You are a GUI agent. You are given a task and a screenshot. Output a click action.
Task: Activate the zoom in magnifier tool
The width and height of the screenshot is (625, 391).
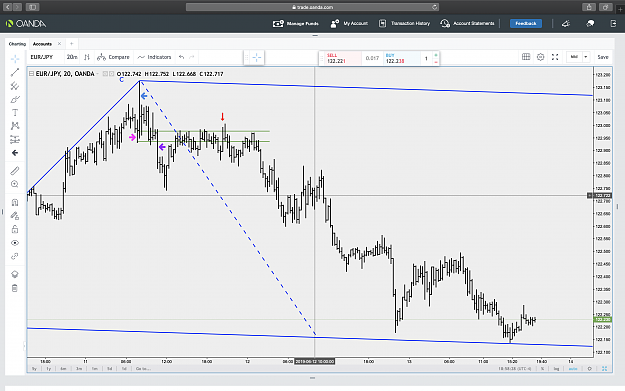(x=15, y=184)
